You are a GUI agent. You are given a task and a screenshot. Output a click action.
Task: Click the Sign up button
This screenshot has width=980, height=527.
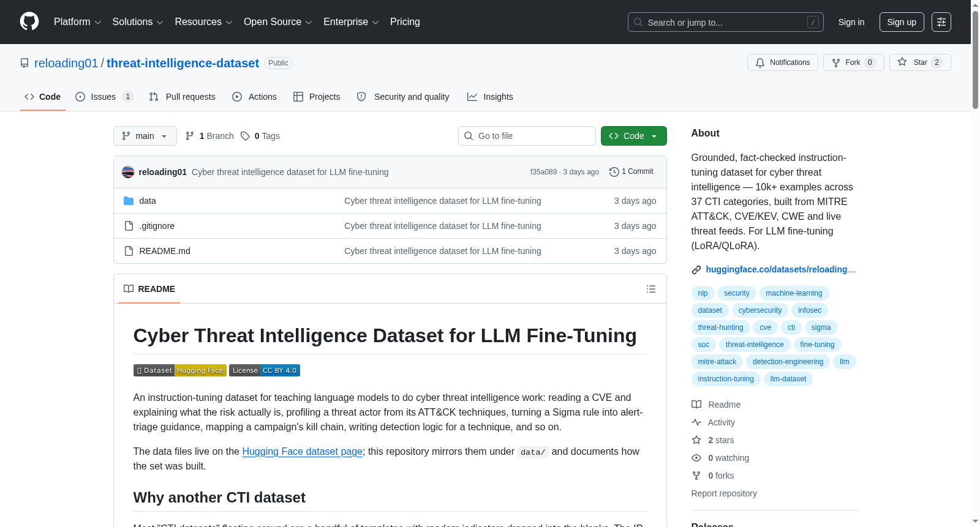902,22
